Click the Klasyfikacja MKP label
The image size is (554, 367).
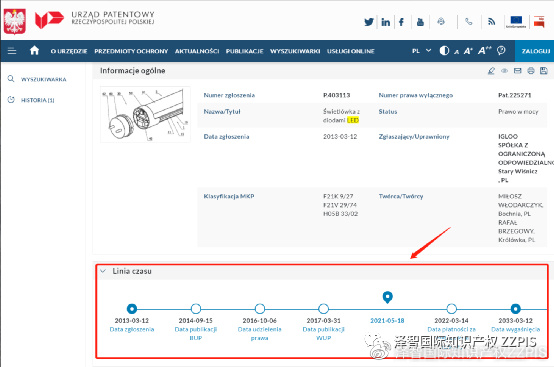pyautogui.click(x=229, y=196)
